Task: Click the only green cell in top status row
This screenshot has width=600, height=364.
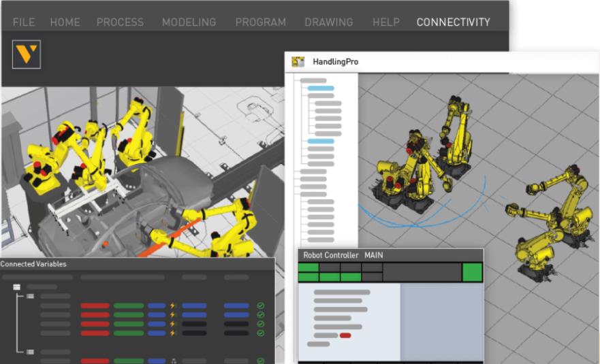Action: pos(309,267)
